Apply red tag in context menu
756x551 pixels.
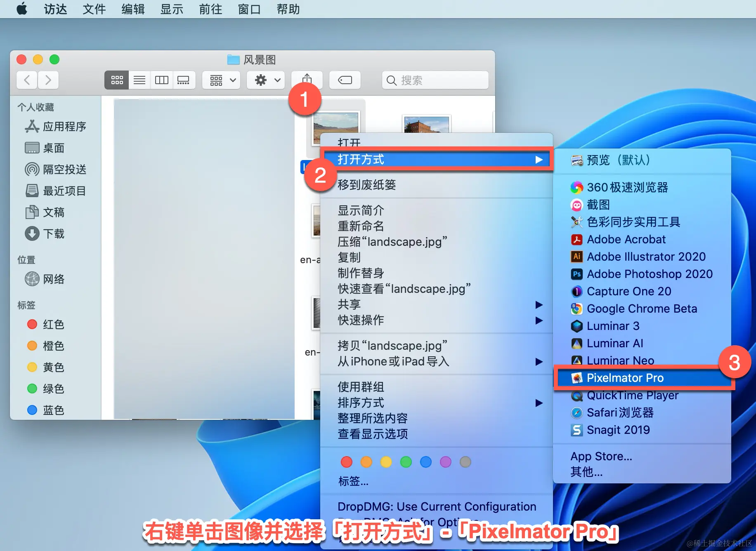347,462
